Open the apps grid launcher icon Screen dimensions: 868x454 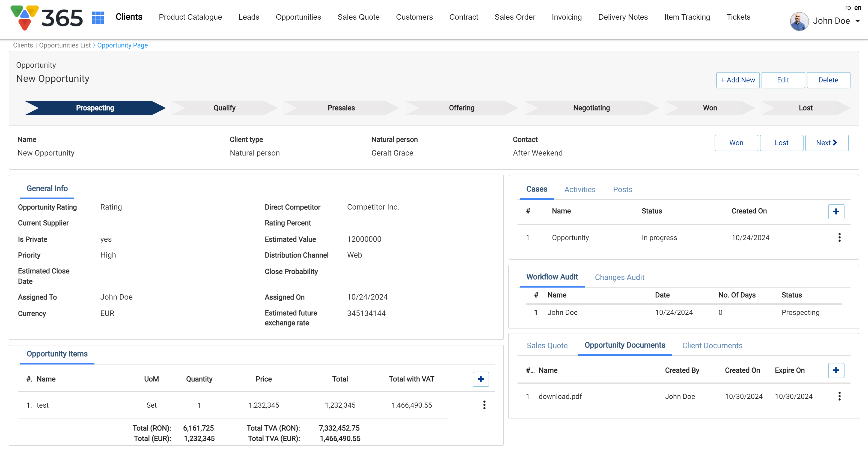click(98, 17)
